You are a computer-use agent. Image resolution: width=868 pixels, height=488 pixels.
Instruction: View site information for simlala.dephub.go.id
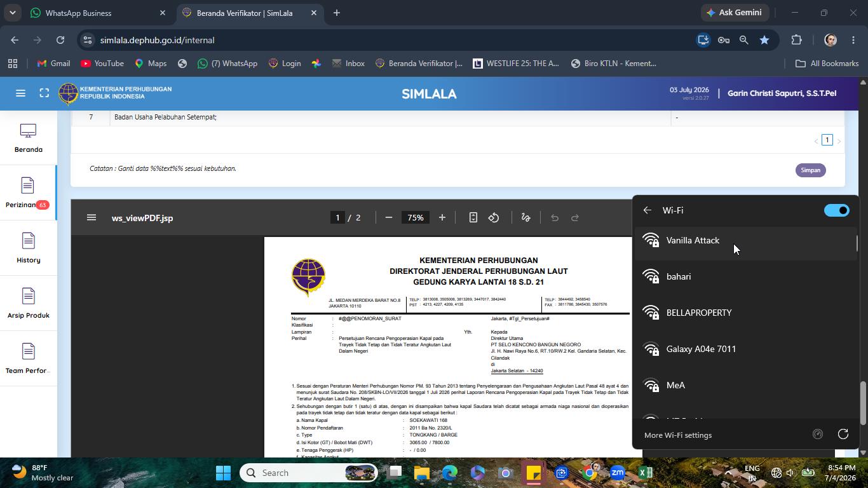click(x=88, y=40)
